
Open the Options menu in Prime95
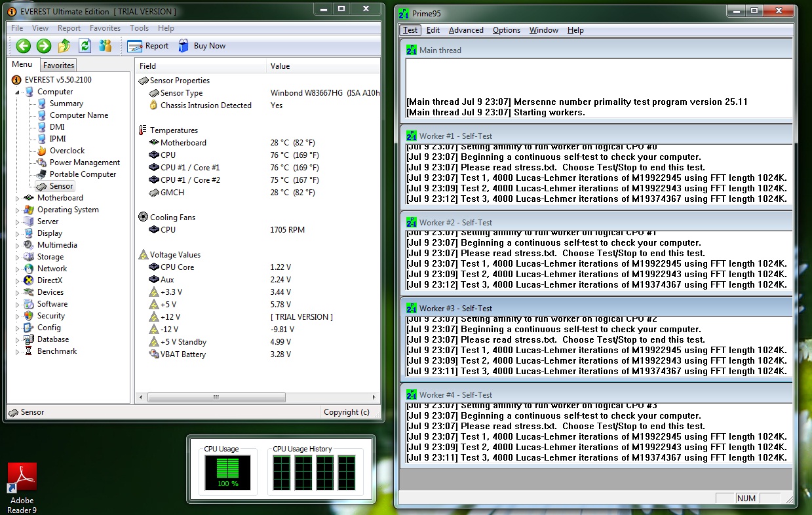click(507, 30)
